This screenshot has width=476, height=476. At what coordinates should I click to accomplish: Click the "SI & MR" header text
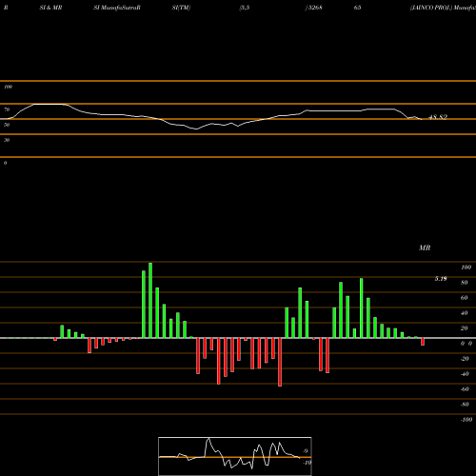tap(50, 8)
